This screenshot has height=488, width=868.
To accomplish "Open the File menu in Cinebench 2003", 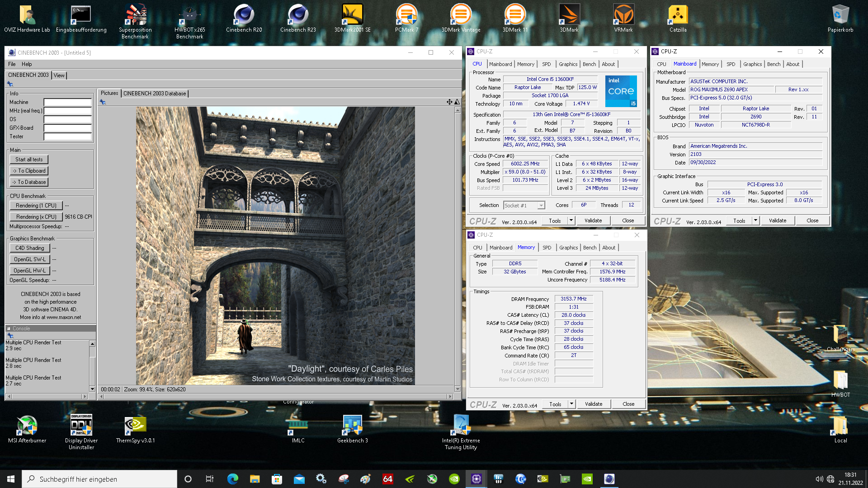I will (12, 64).
